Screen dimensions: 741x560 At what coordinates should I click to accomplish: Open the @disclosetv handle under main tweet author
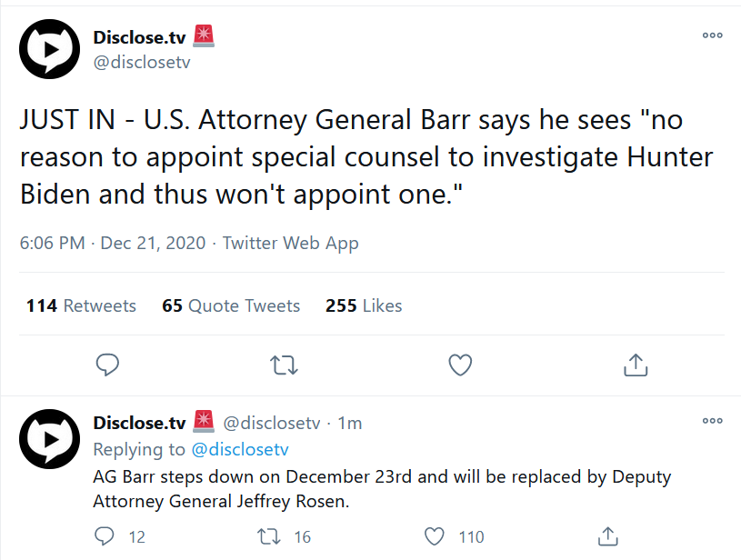point(142,62)
